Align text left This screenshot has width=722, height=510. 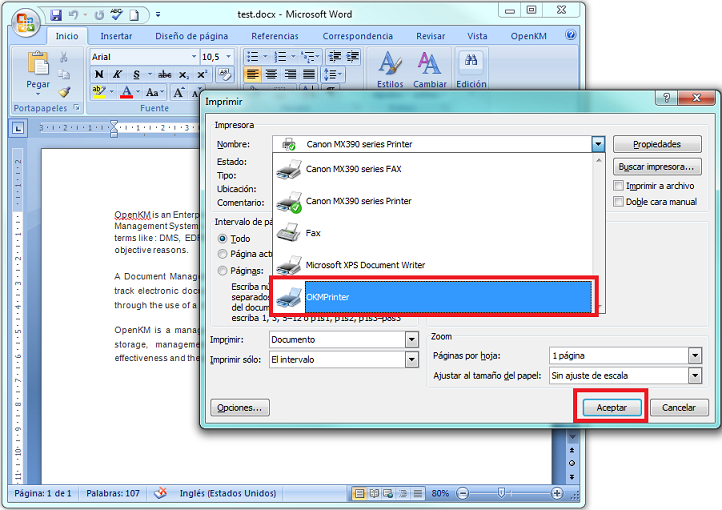pos(252,74)
